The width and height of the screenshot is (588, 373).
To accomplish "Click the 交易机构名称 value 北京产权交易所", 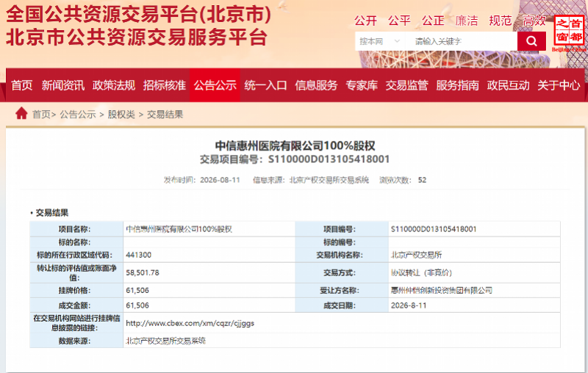I will [416, 255].
